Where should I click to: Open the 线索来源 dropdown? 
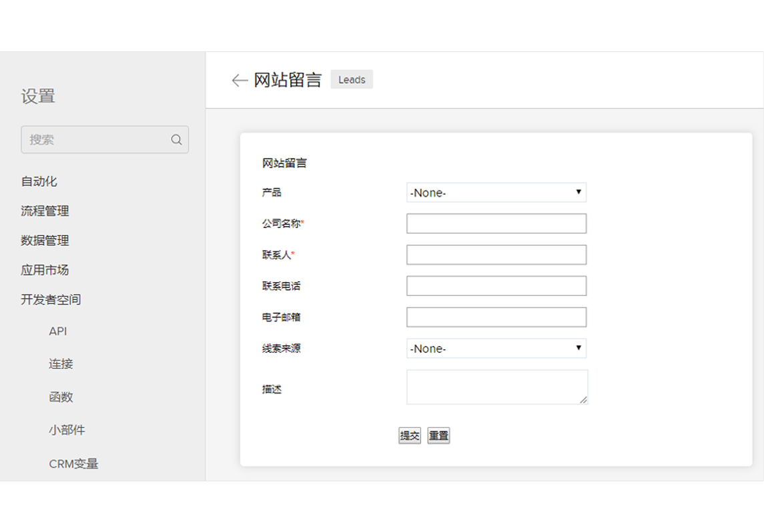[496, 349]
